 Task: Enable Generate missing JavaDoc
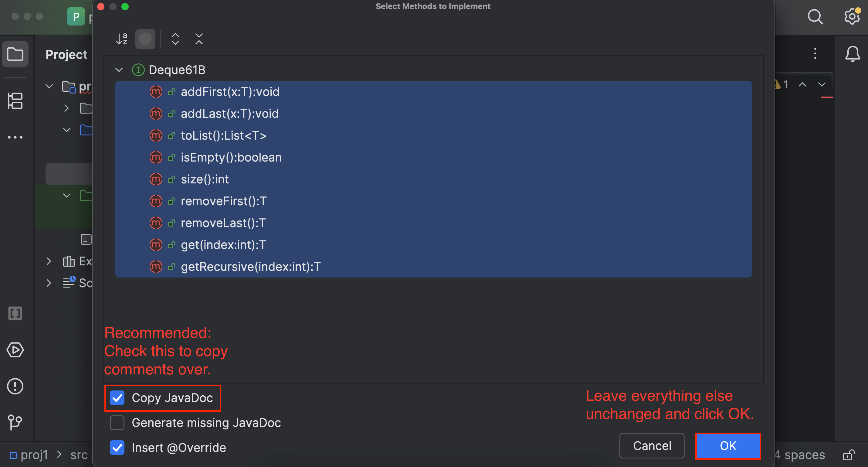[117, 423]
